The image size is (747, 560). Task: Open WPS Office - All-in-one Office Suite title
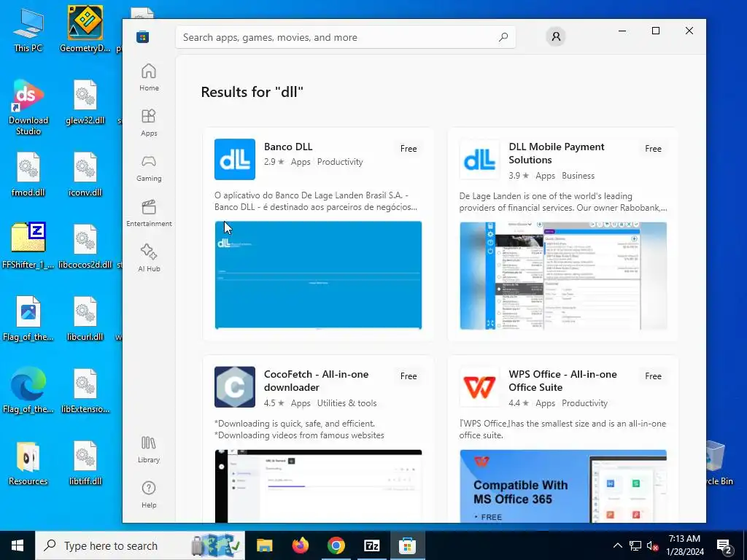click(x=562, y=381)
